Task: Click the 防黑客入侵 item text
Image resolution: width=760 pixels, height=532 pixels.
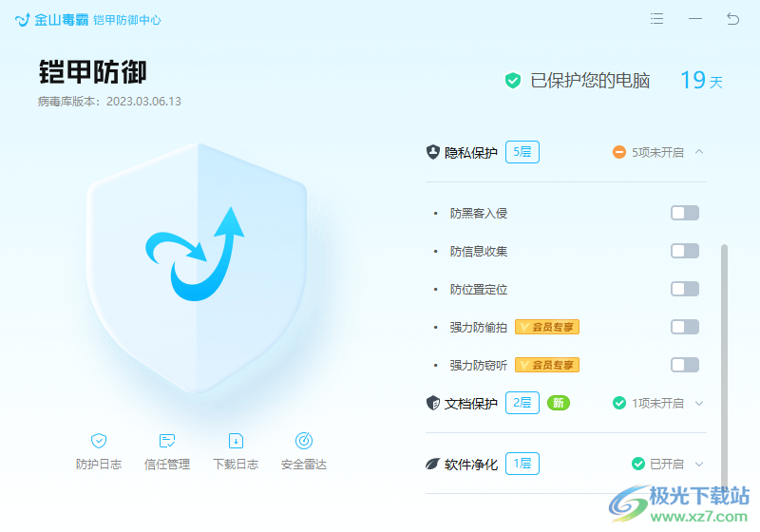Action: pos(479,213)
